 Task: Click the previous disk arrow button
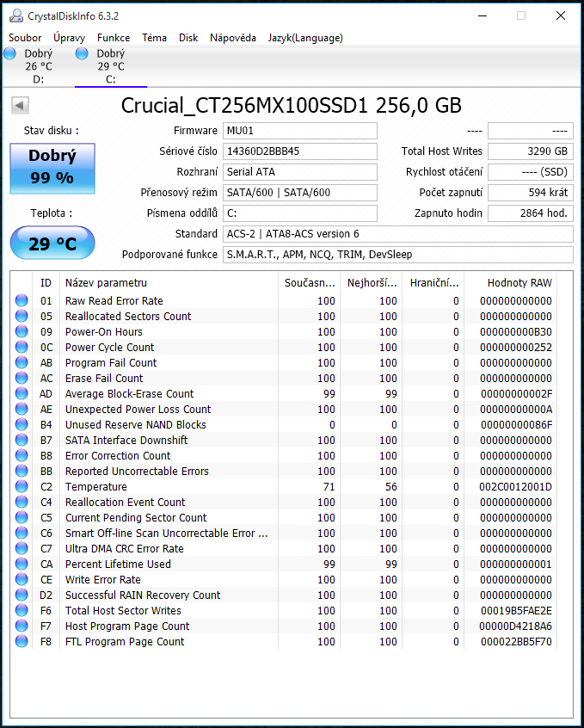click(20, 105)
